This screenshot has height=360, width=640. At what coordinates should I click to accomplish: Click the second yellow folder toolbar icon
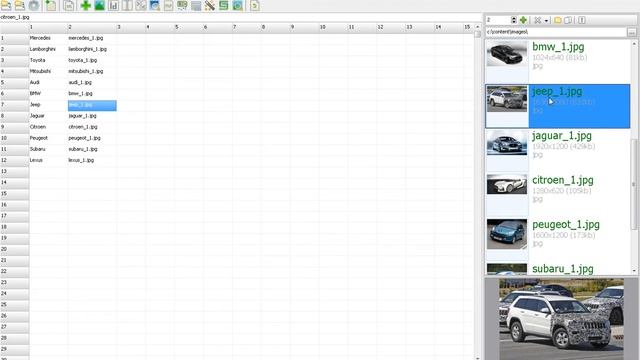pos(20,5)
